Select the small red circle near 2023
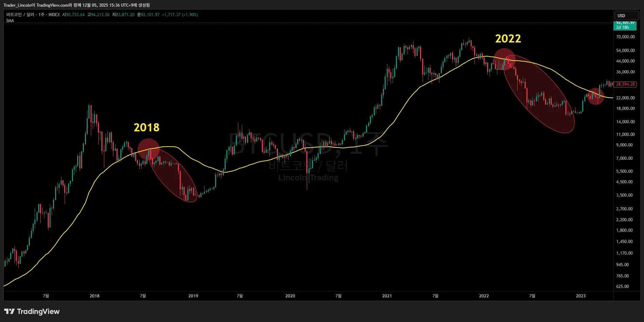This screenshot has width=644, height=322. point(596,96)
